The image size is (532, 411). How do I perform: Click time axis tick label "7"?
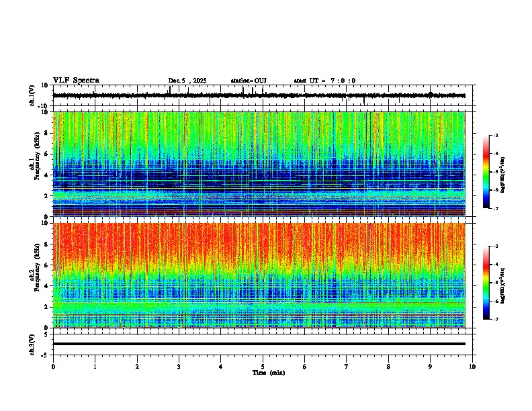point(347,367)
